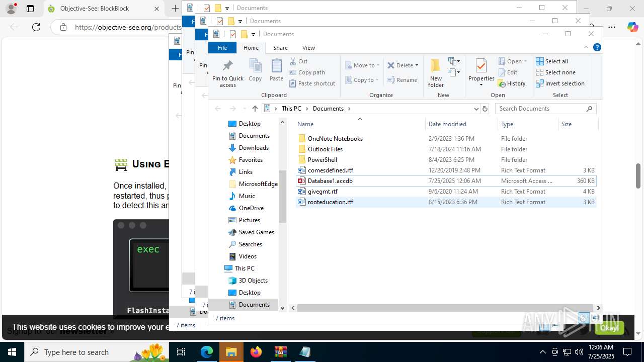Open the Delete dropdown arrow
This screenshot has width=644, height=362.
click(417, 65)
